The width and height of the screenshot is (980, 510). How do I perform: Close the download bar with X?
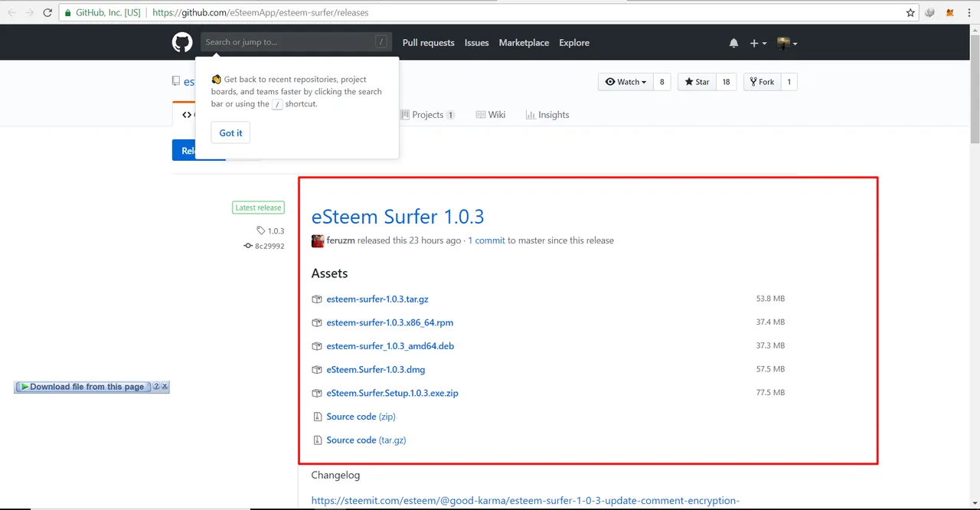point(165,387)
